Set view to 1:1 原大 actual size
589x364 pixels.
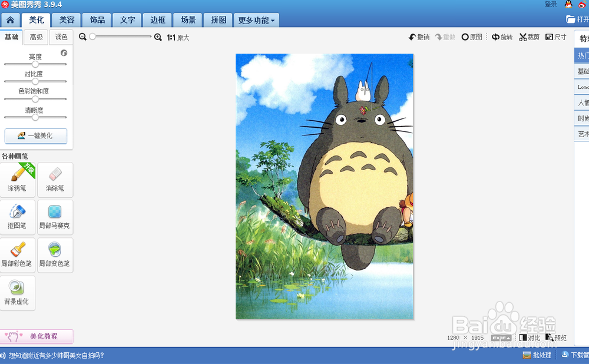click(178, 38)
